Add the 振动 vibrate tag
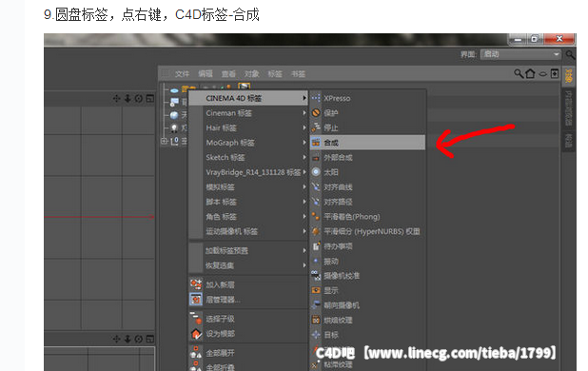 [367, 261]
